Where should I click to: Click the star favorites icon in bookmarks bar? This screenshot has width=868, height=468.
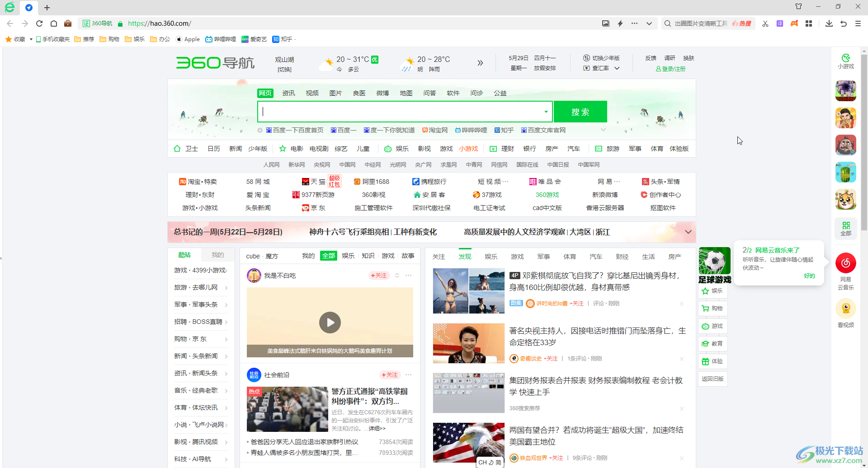[8, 39]
